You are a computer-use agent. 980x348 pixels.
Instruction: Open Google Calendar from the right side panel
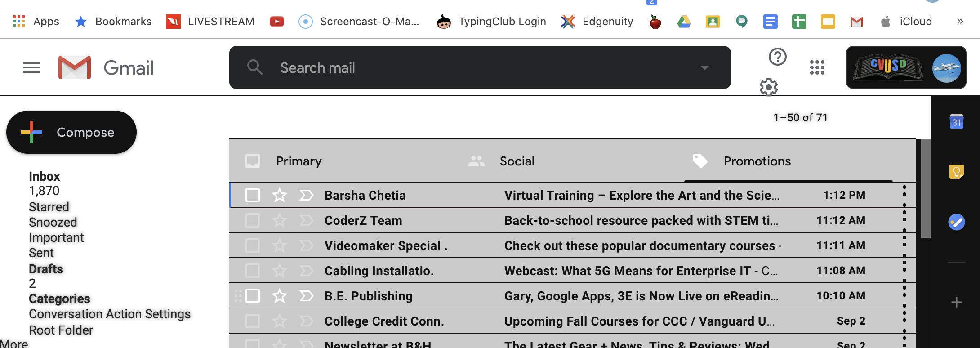[x=957, y=121]
